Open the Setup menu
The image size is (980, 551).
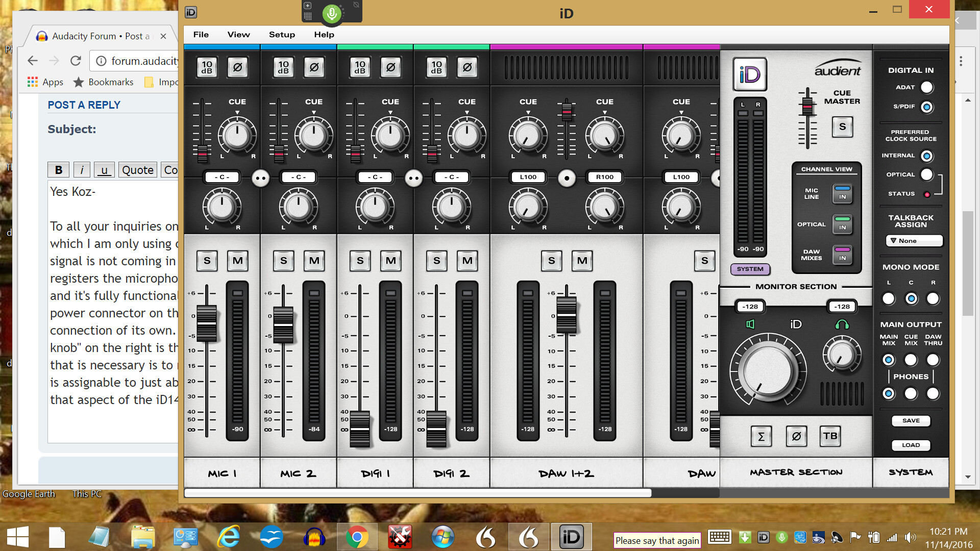click(282, 34)
